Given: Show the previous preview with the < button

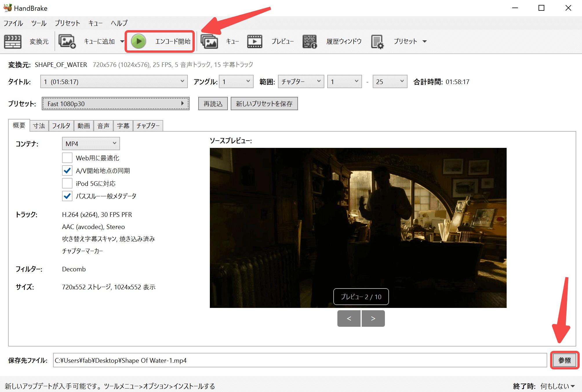Looking at the screenshot, I should click(x=349, y=318).
